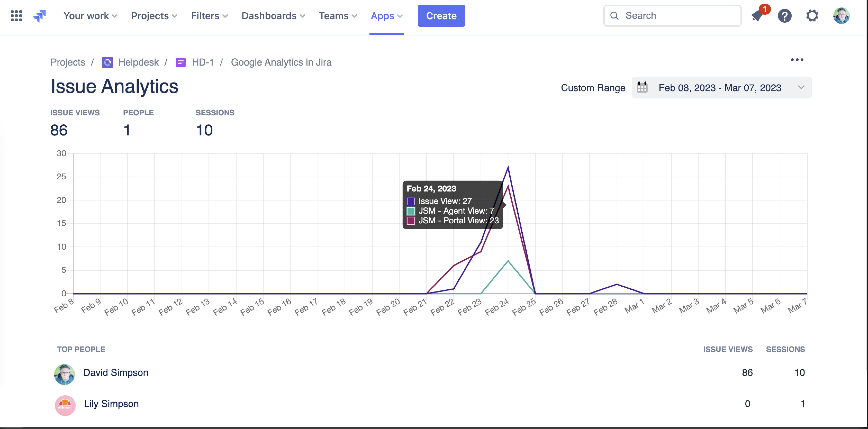
Task: Open the notifications bell icon
Action: [757, 16]
